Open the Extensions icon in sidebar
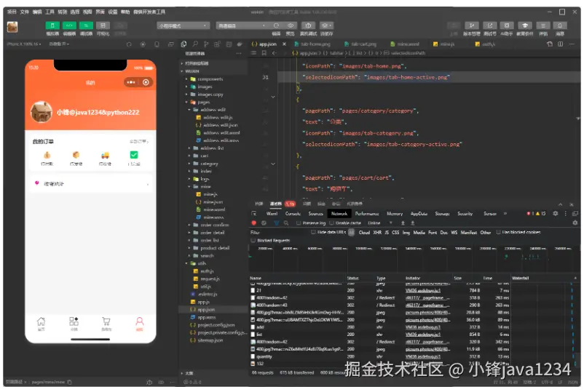The height and width of the screenshot is (392, 584). pyautogui.click(x=217, y=44)
